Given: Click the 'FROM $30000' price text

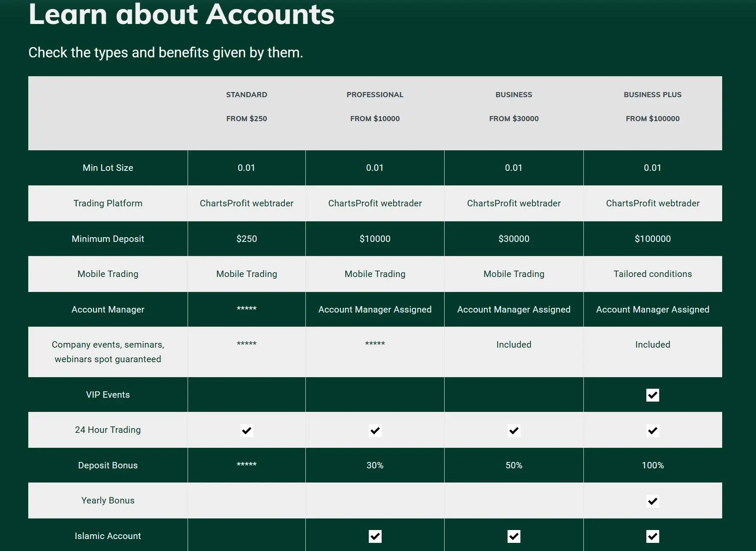Looking at the screenshot, I should pos(514,119).
